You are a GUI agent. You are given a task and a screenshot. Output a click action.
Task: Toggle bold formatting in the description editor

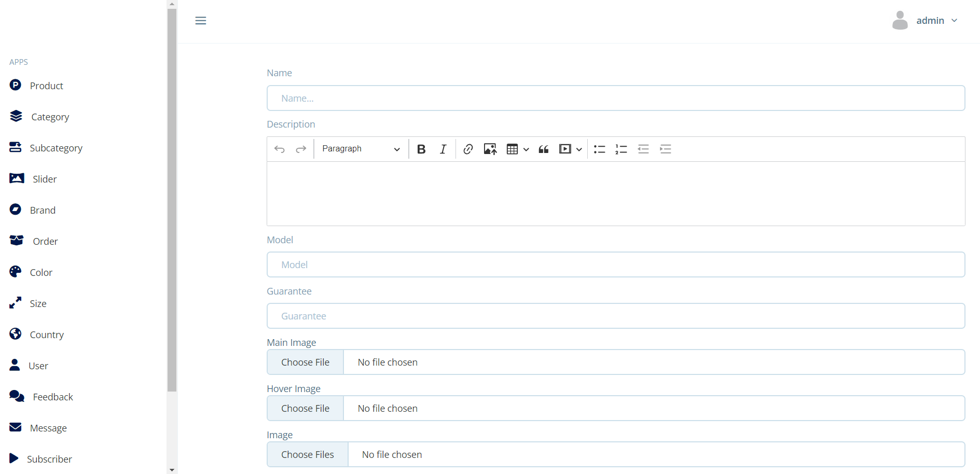(421, 149)
